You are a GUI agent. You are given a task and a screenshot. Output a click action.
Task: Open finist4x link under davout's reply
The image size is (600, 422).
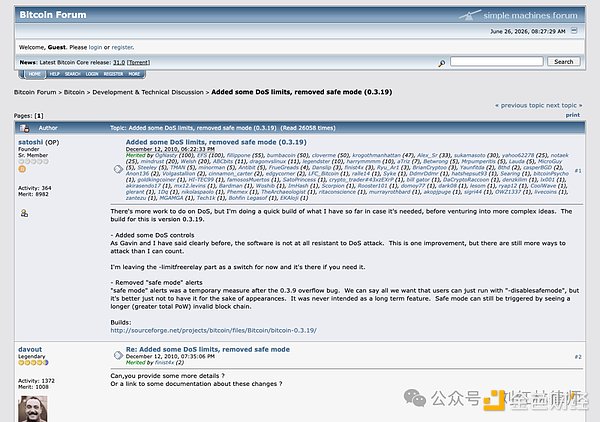[165, 362]
